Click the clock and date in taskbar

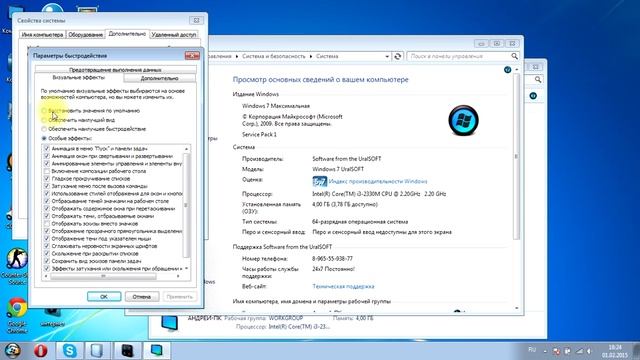coord(615,351)
